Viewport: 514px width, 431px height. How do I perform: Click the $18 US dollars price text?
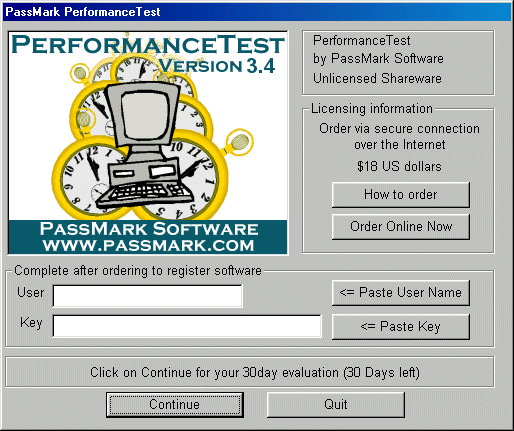point(399,166)
